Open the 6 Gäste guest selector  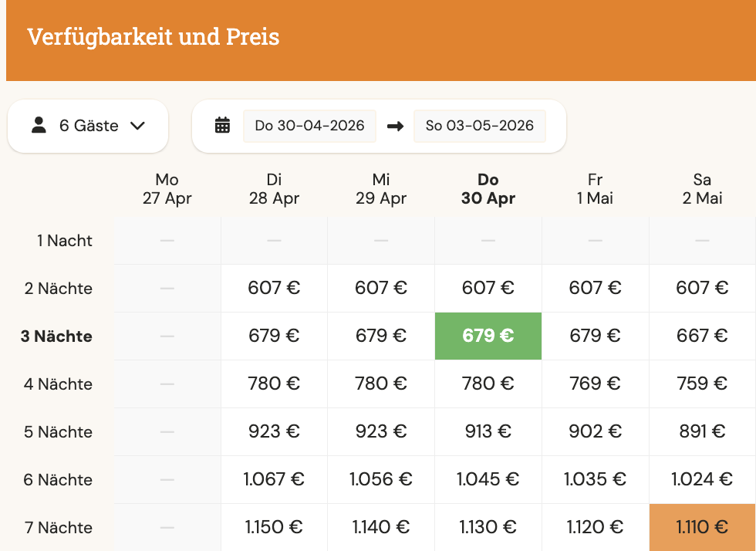click(x=88, y=126)
